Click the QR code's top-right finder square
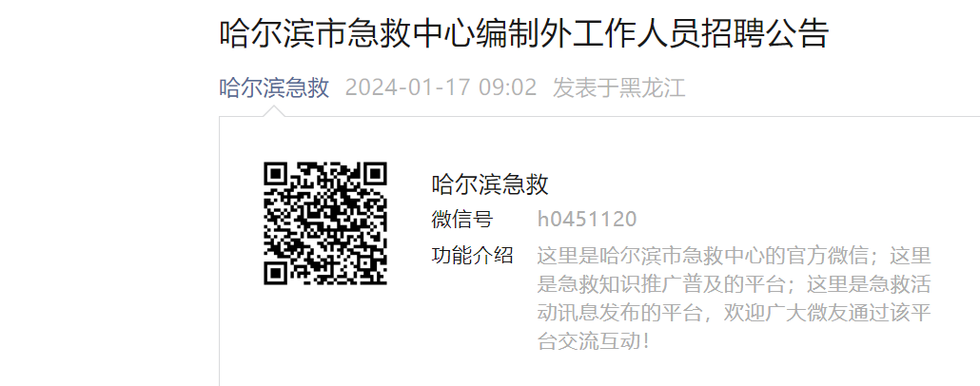This screenshot has height=386, width=980. coord(375,175)
